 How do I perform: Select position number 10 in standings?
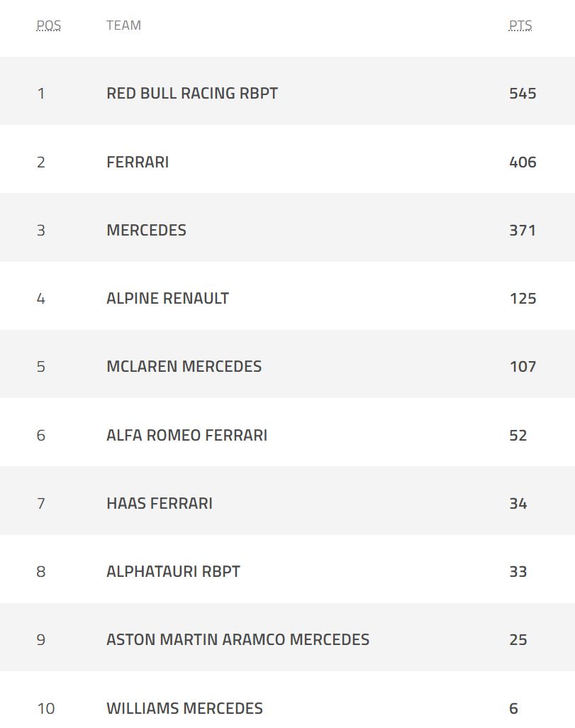pos(45,709)
